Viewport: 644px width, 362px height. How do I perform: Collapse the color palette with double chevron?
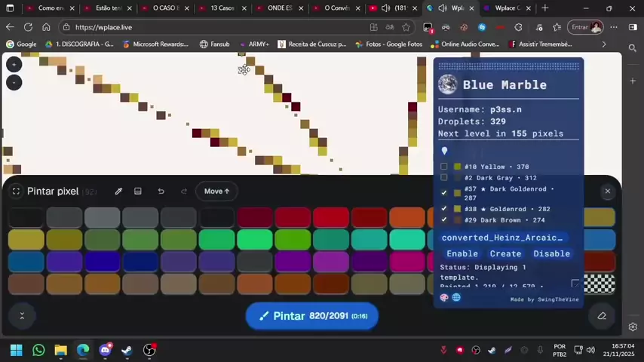point(21,316)
